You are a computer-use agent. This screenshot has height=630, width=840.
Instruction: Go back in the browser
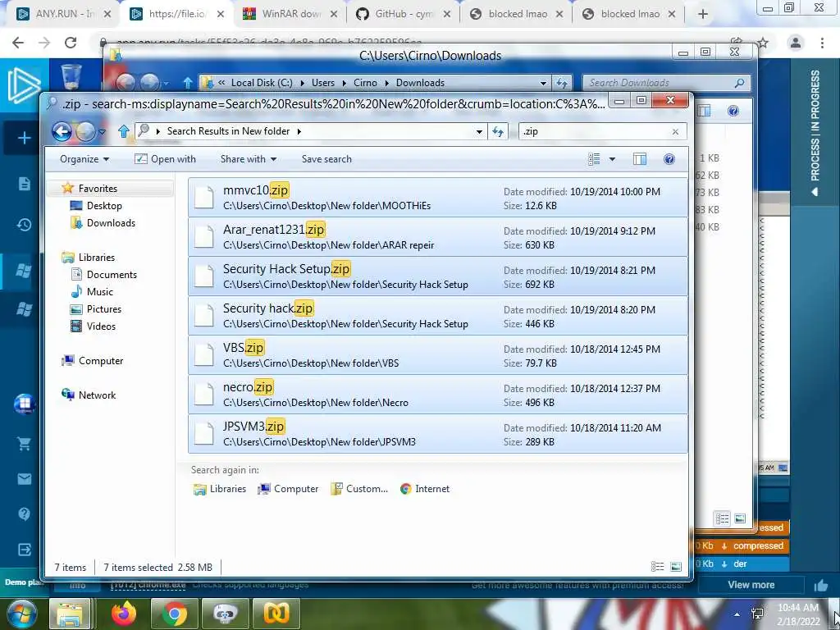pos(18,43)
